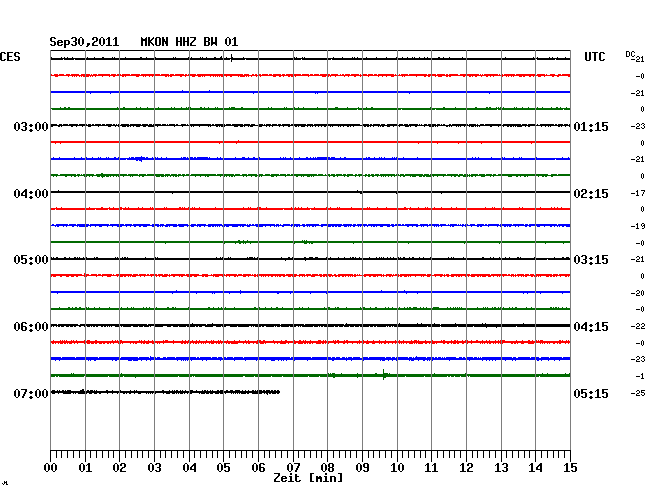Image resolution: width=650 pixels, height=494 pixels.
Task: Select the 07:00 local time label
Action: 31,393
